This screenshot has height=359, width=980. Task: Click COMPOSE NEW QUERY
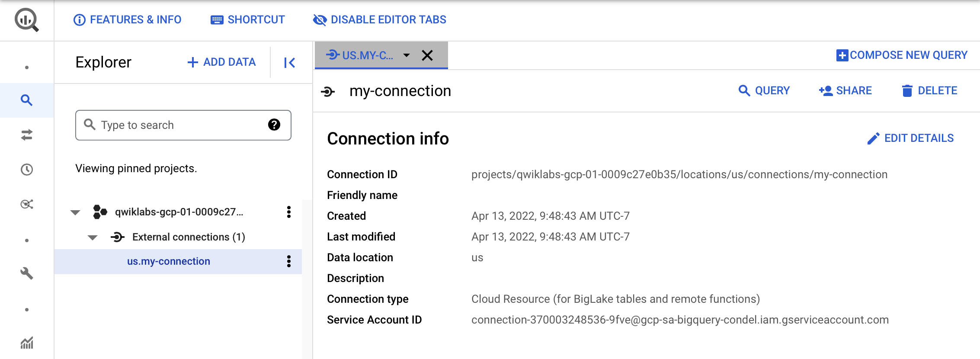(902, 55)
